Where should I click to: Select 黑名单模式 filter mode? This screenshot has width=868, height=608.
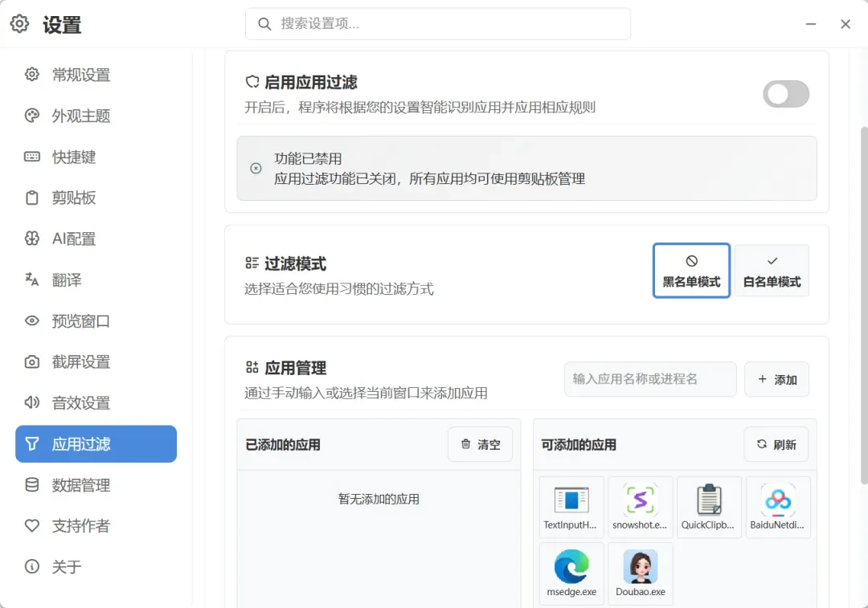[691, 271]
